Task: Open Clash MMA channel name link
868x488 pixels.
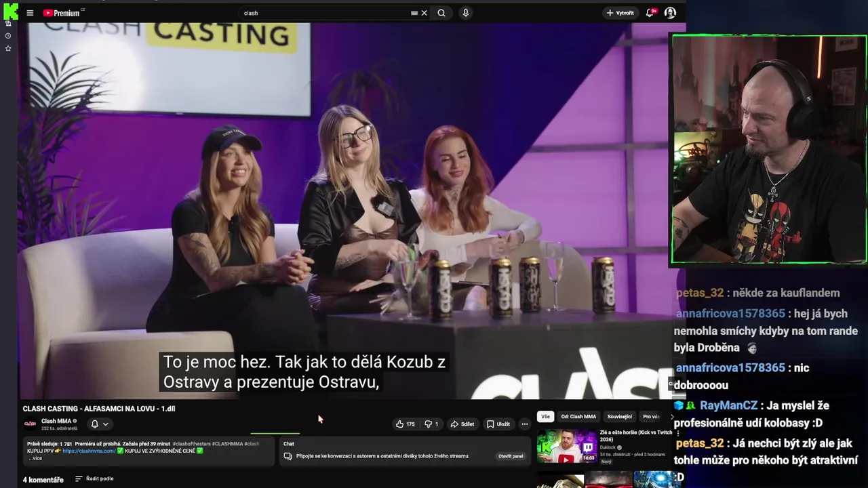Action: point(56,421)
